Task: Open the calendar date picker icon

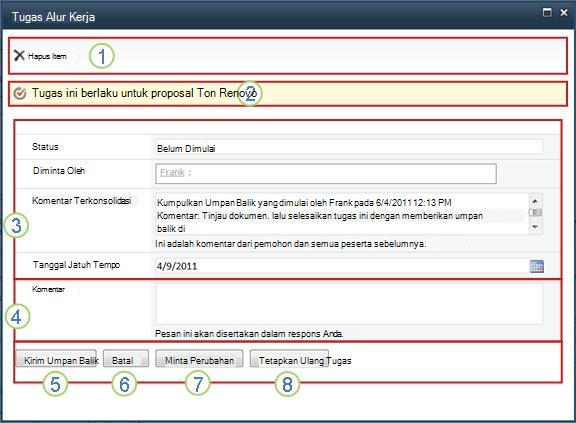Action: [537, 266]
